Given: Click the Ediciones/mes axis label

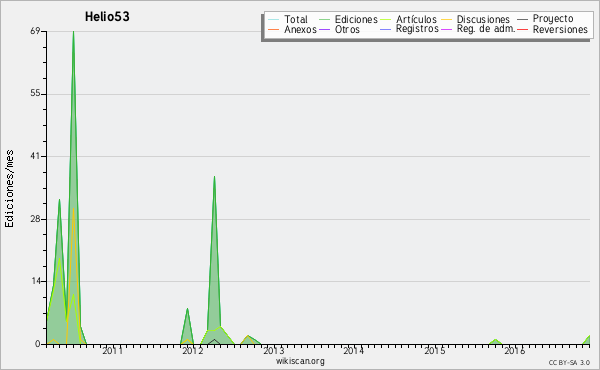Looking at the screenshot, I should click(x=9, y=189).
